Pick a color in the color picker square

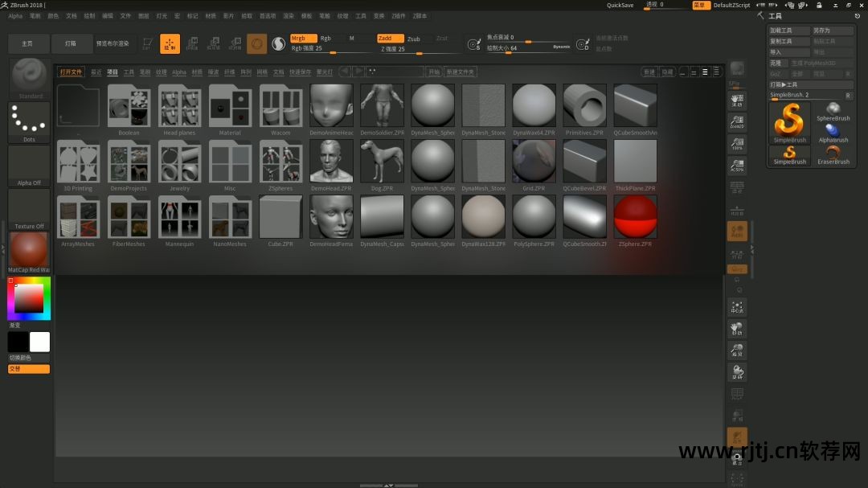29,298
